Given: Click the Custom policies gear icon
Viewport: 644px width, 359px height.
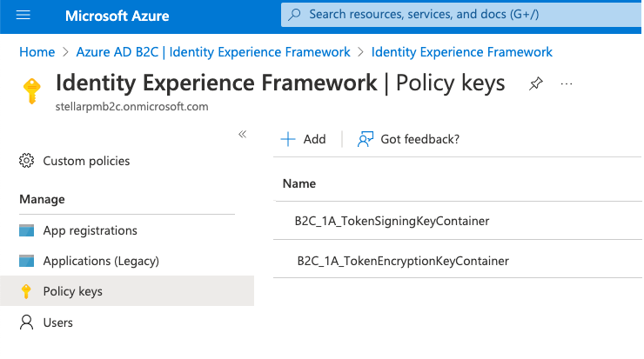Looking at the screenshot, I should click(26, 161).
